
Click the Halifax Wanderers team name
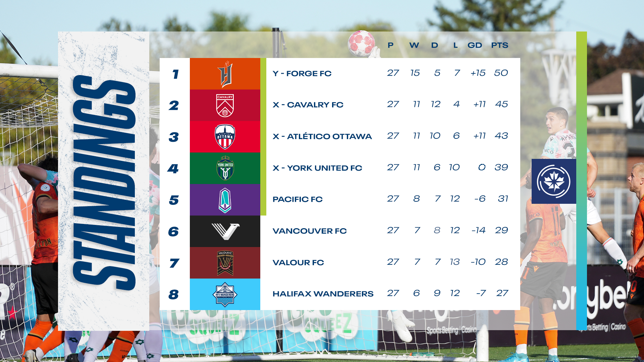[x=323, y=294]
